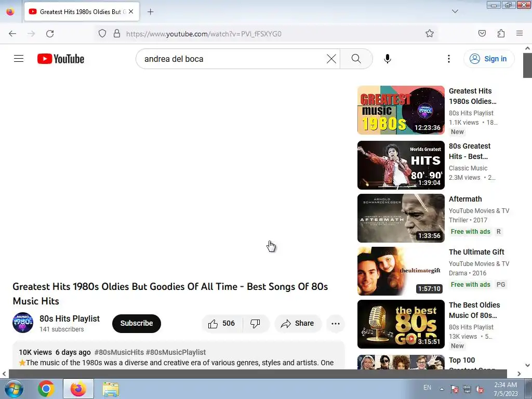Screen dimensions: 532x399
Task: Share this video
Action: (298, 323)
